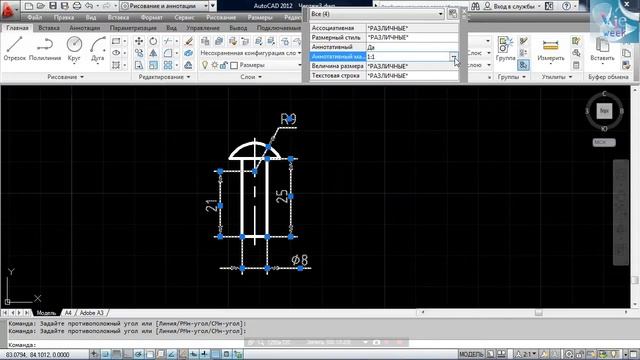Screen dimensions: 640x360
Task: Click the Copy objects tool icon
Action: pos(139,53)
